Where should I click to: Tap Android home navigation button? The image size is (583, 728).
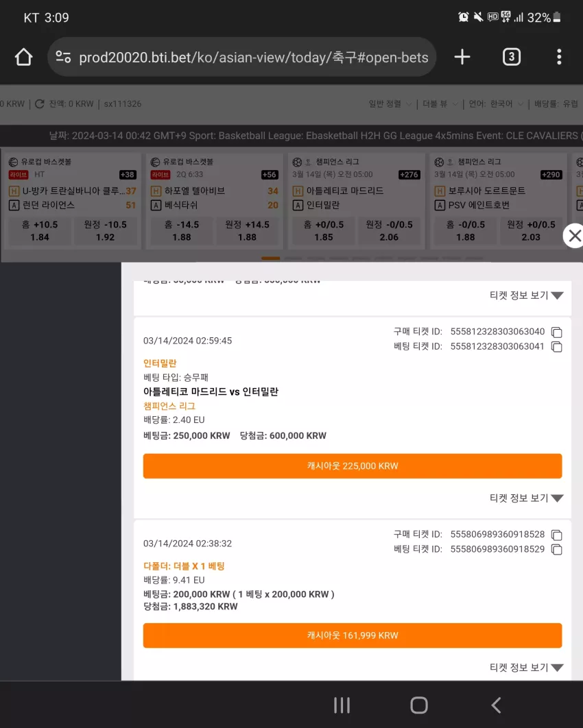(x=419, y=705)
